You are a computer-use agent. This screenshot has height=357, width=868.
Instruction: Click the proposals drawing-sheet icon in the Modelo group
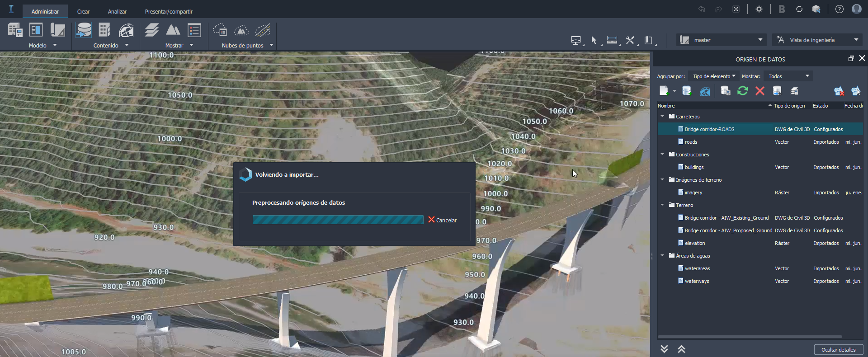pos(57,30)
